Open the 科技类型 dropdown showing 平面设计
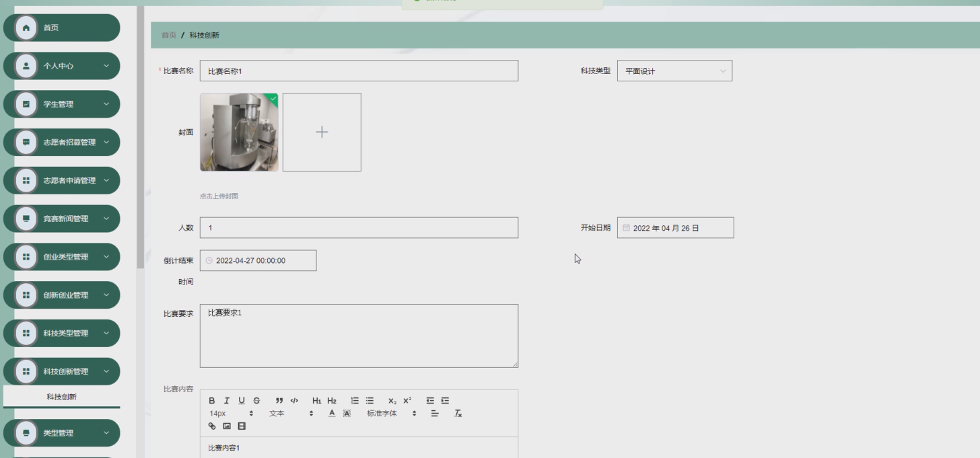The height and width of the screenshot is (458, 980). (674, 71)
